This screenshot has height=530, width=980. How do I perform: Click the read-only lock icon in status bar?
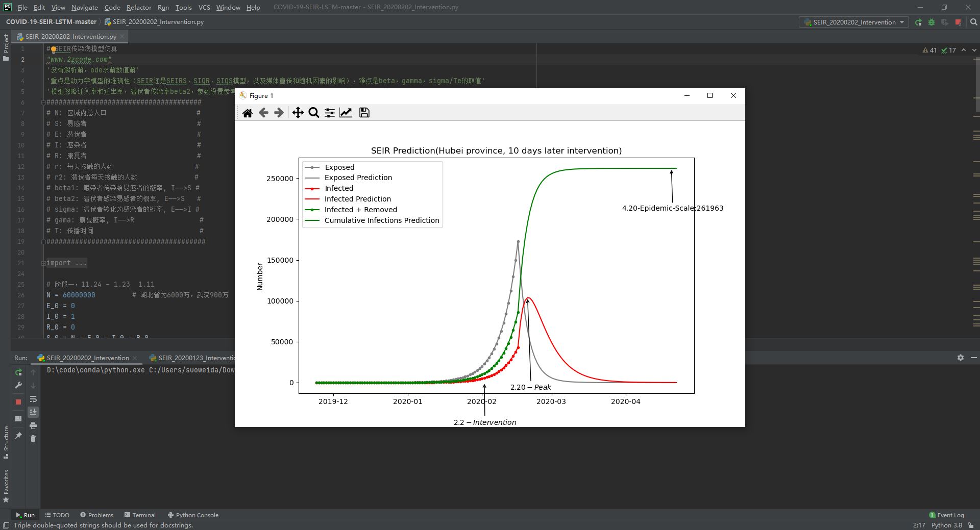[x=971, y=525]
